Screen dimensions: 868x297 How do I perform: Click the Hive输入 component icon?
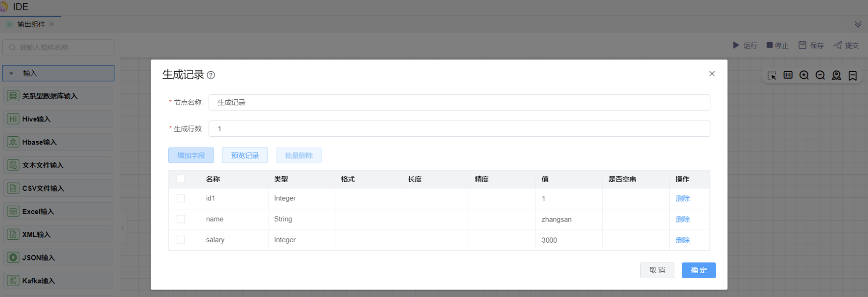13,119
